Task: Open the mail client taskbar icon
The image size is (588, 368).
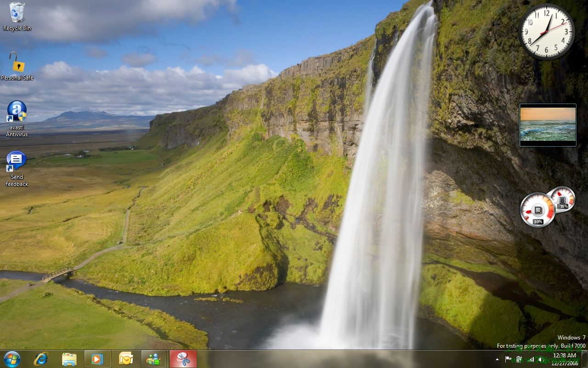Action: 126,359
